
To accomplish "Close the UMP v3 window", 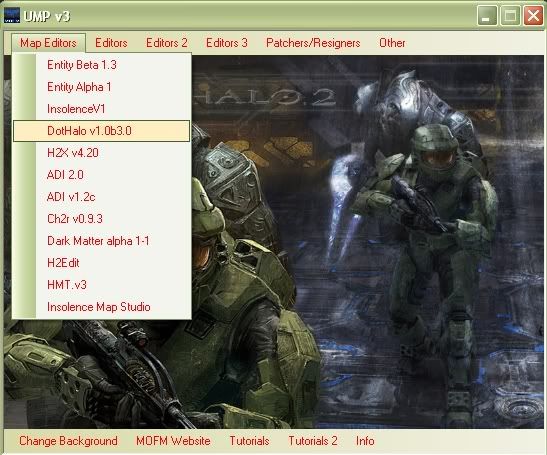I will [x=533, y=16].
